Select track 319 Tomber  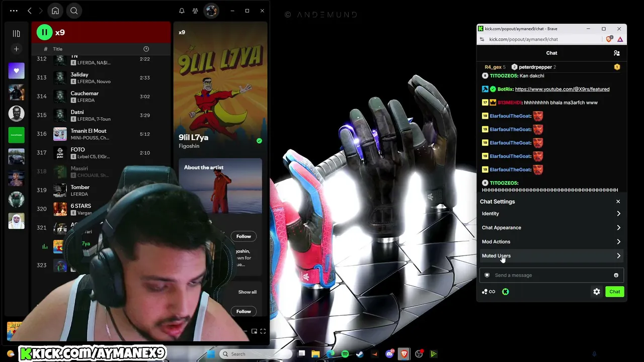click(101, 190)
